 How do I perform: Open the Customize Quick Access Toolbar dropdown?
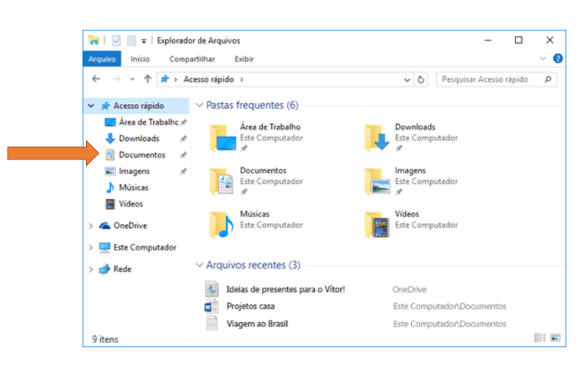pos(144,40)
